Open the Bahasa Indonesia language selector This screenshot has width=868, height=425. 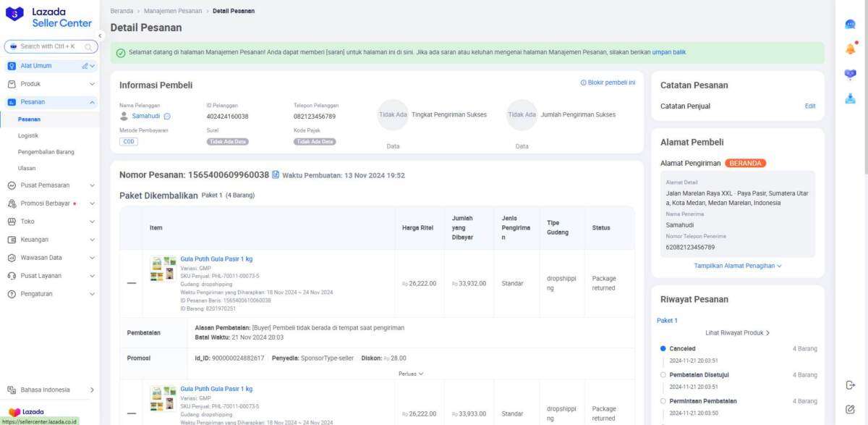click(x=49, y=390)
